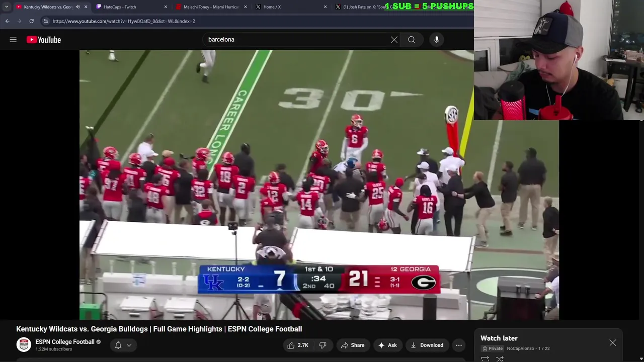This screenshot has height=362, width=644.
Task: Click the search magnifier button
Action: (x=412, y=40)
